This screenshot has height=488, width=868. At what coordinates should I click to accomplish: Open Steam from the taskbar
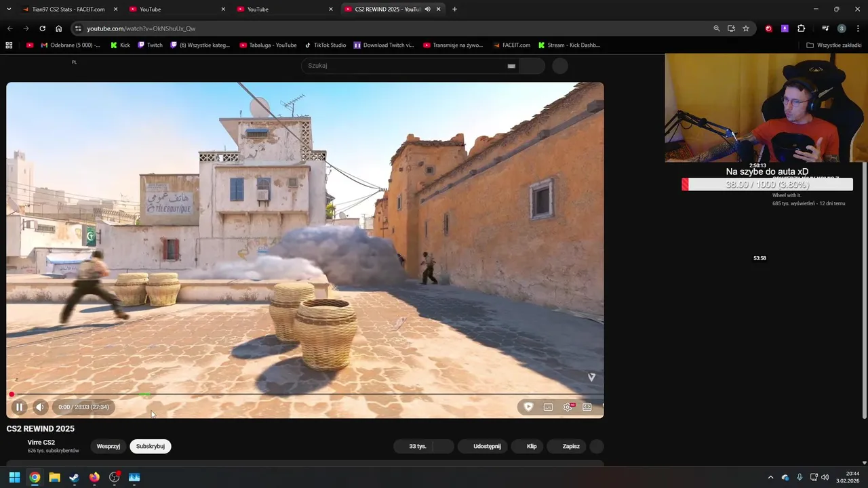[x=74, y=477]
